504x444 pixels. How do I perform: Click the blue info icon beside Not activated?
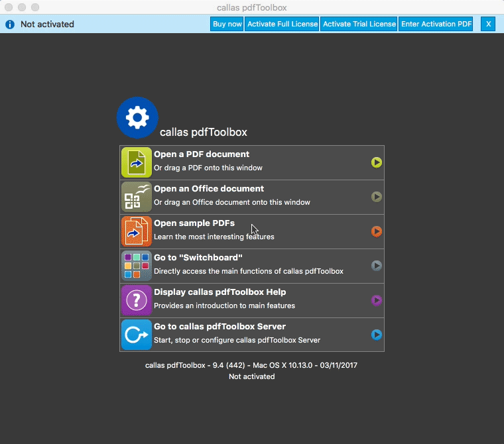pos(10,25)
